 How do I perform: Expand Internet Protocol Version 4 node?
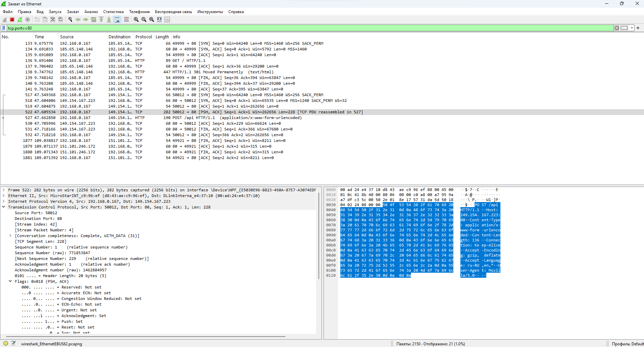pos(4,201)
